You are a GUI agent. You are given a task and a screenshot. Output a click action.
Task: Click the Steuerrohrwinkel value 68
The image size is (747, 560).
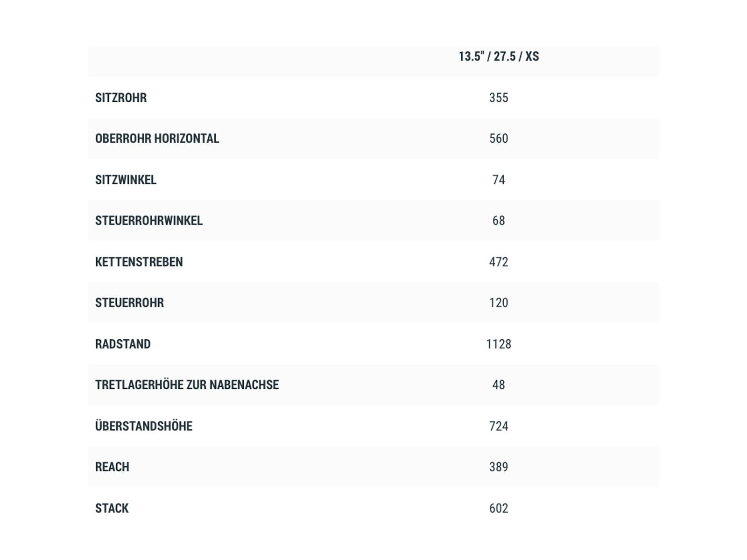point(499,221)
